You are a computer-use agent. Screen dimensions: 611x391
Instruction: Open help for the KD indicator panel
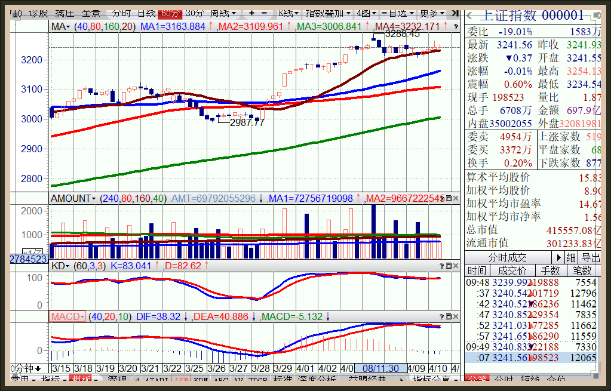442,266
